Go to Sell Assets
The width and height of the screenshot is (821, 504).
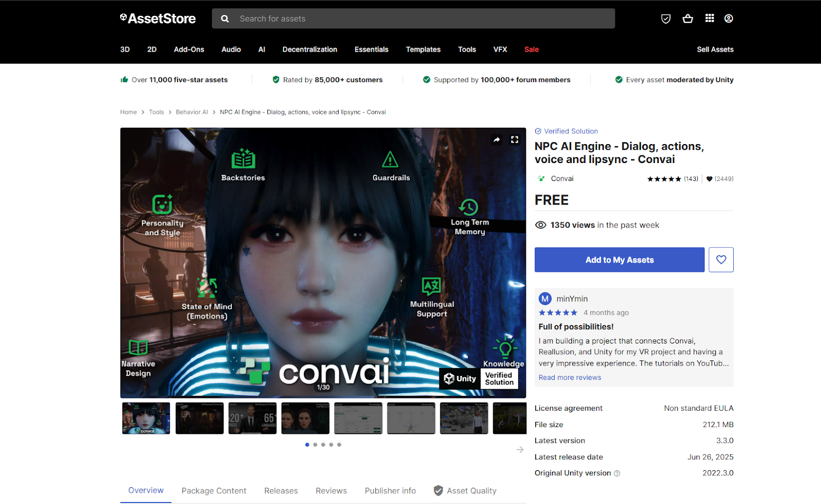tap(715, 49)
